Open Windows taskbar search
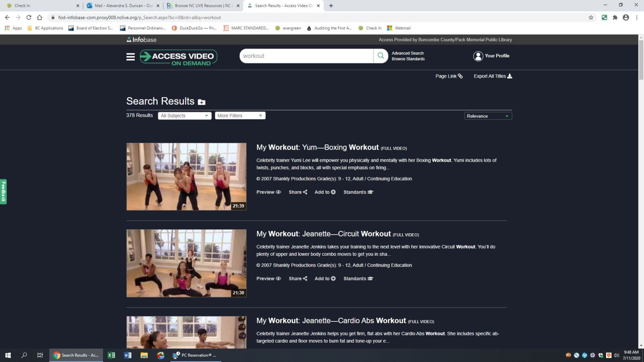644x362 pixels. tap(24, 355)
